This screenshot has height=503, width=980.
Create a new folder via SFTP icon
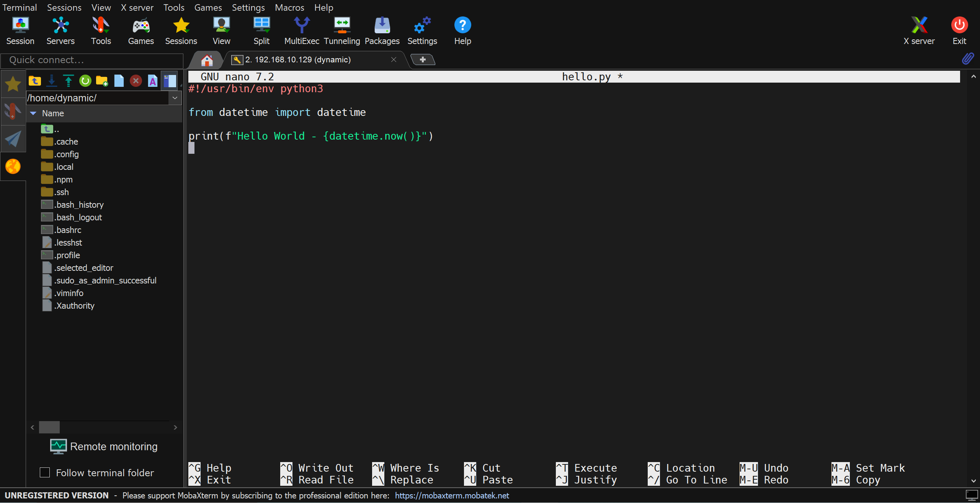102,81
